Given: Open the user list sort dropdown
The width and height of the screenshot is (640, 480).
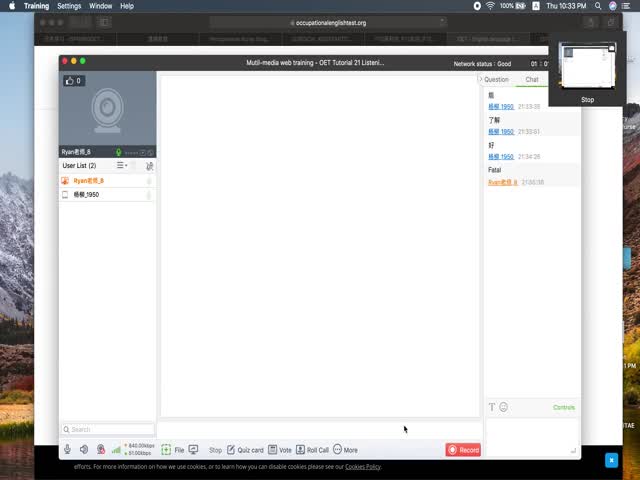Looking at the screenshot, I should click(122, 165).
